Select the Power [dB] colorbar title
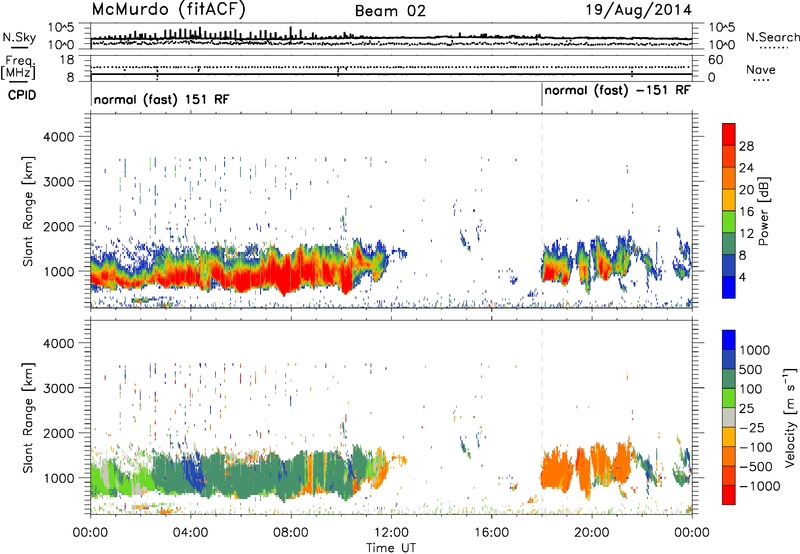 pyautogui.click(x=763, y=211)
